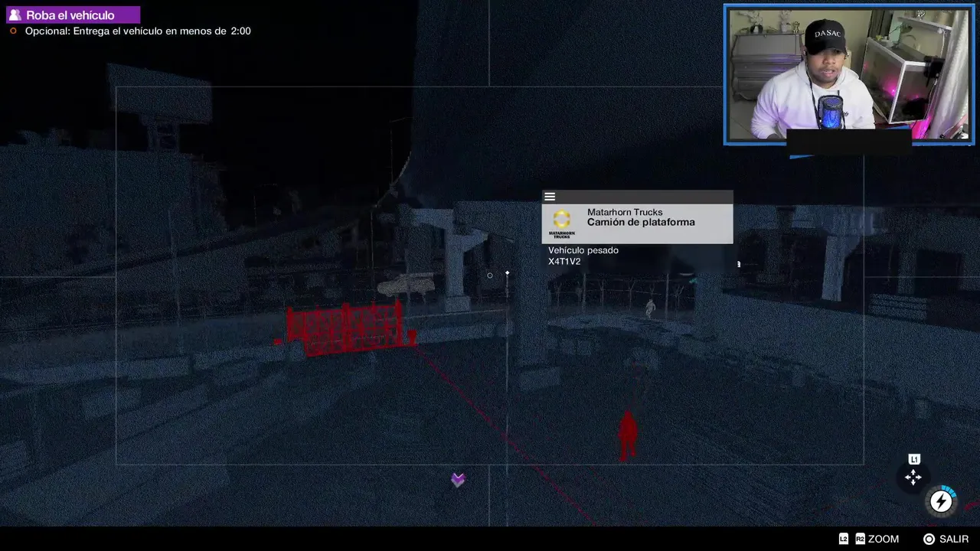Screen dimensions: 980x551
Task: Click the R2 ZOOM button prompt
Action: [x=877, y=539]
